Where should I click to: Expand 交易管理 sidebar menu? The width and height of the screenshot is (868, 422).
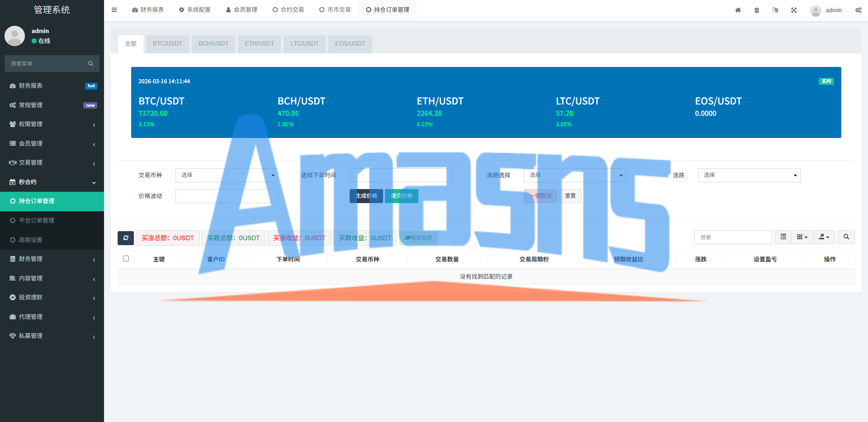[x=52, y=162]
